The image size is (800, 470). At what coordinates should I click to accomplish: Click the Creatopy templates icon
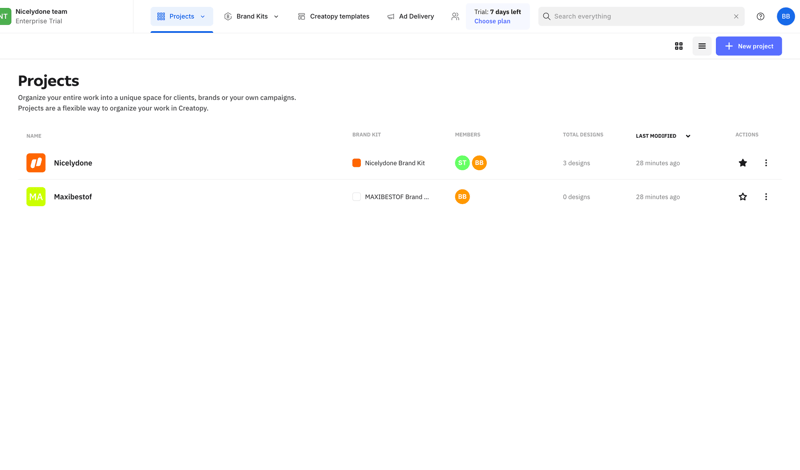pos(301,17)
